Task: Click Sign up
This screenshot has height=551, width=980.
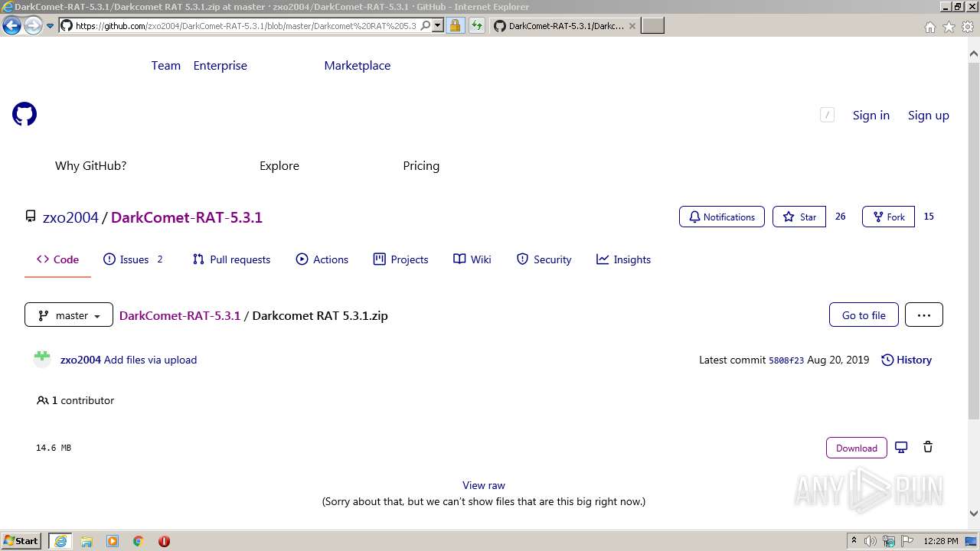Action: (x=929, y=115)
